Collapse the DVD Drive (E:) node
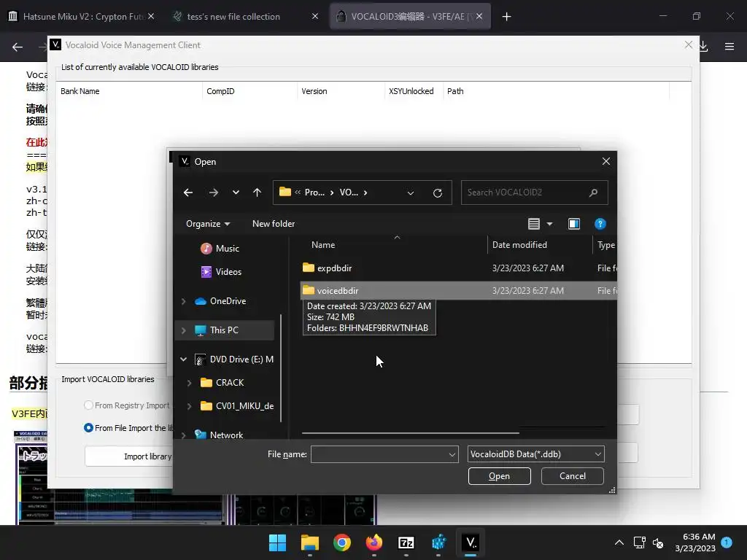 [184, 359]
